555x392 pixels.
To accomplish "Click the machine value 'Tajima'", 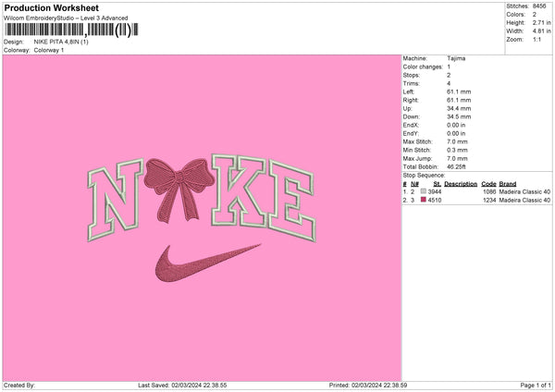I will click(456, 58).
